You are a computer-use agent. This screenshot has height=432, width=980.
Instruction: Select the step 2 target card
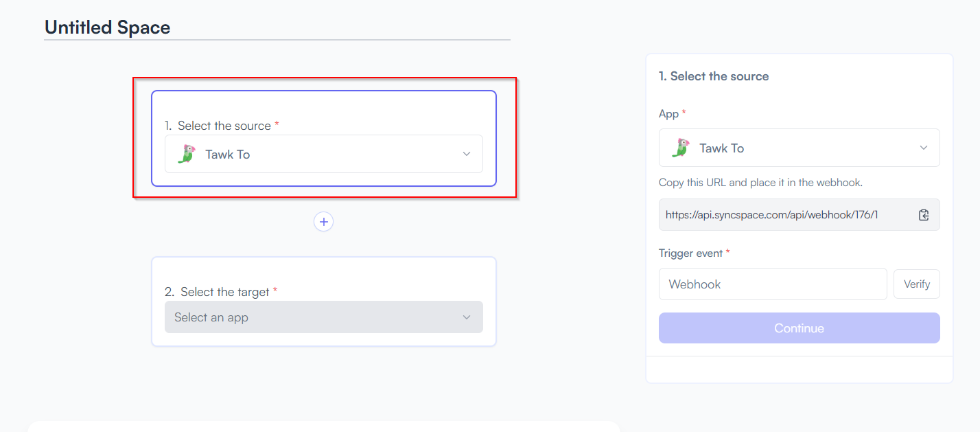pos(324,302)
